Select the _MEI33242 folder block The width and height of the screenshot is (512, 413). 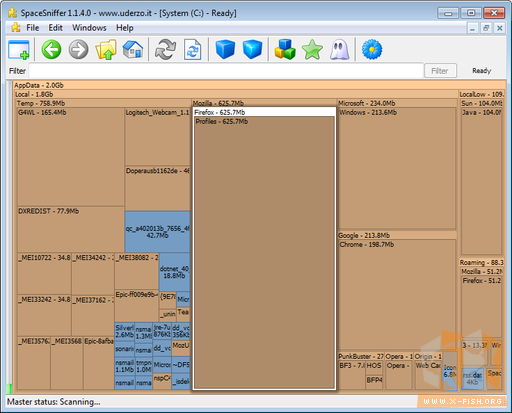tap(44, 315)
